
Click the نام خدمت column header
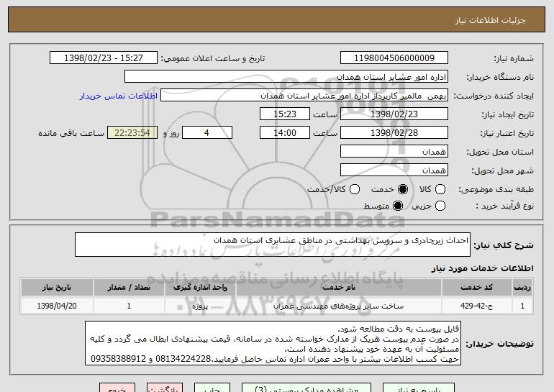[338, 288]
